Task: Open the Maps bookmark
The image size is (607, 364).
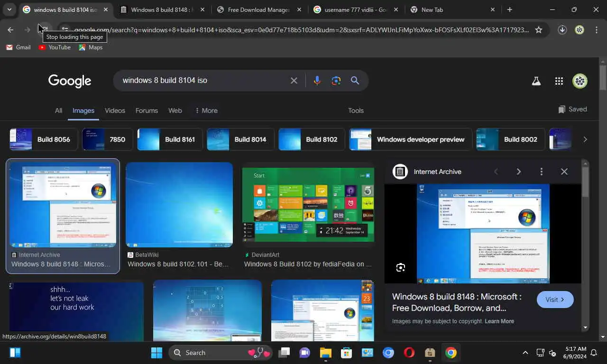Action: 91,47
